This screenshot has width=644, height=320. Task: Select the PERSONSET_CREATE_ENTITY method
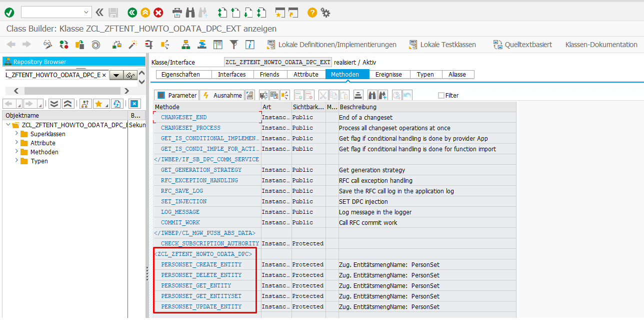[201, 264]
